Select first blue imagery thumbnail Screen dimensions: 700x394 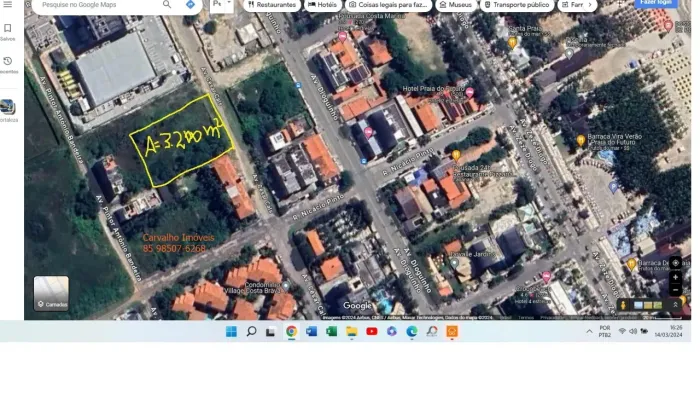click(x=638, y=305)
